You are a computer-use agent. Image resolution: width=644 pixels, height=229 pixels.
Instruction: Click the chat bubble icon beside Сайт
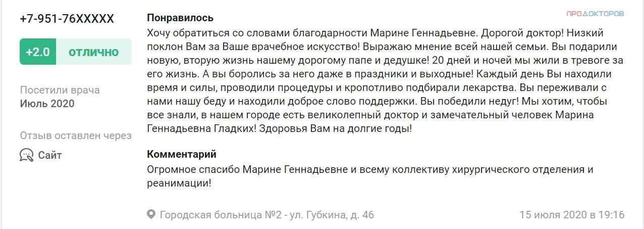click(26, 155)
